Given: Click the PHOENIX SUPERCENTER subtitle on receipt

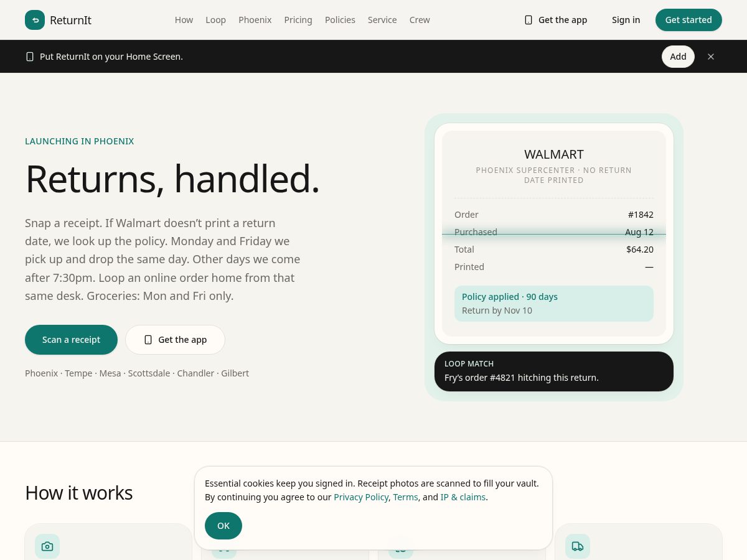Looking at the screenshot, I should pyautogui.click(x=554, y=175).
